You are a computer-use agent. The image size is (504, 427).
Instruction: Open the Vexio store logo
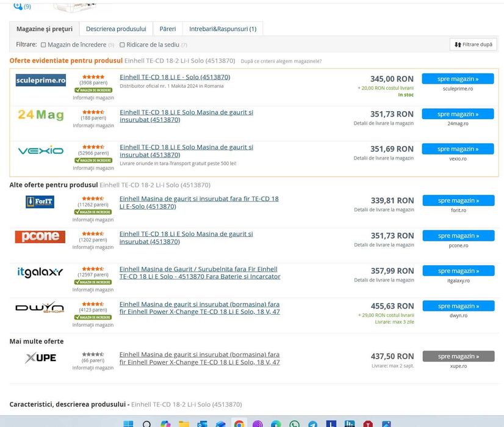41,151
